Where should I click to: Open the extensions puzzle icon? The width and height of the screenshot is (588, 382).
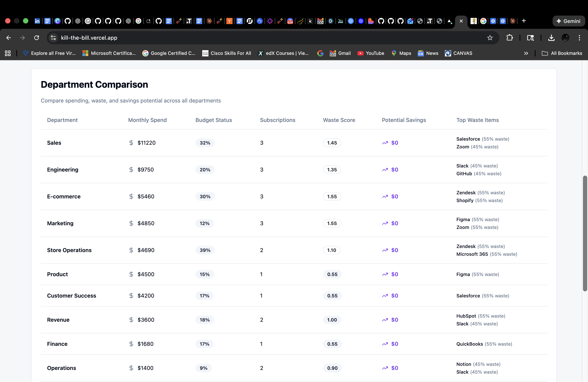pyautogui.click(x=509, y=38)
